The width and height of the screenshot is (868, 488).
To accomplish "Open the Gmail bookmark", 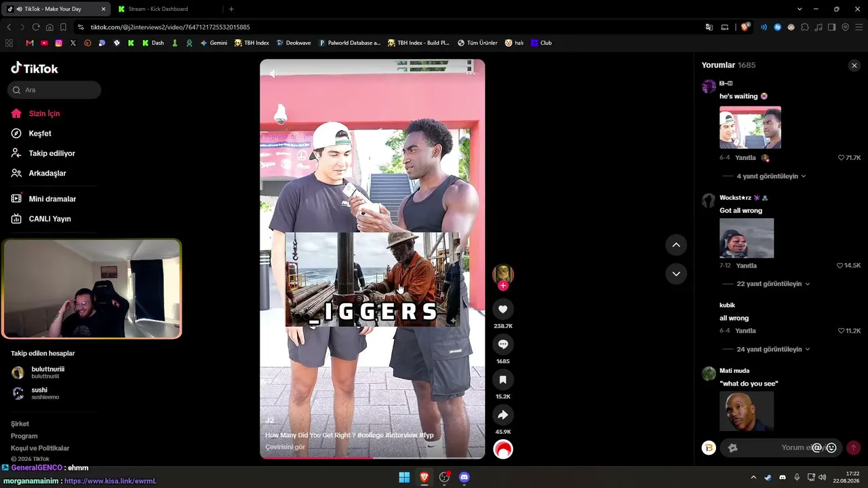I will coord(30,43).
